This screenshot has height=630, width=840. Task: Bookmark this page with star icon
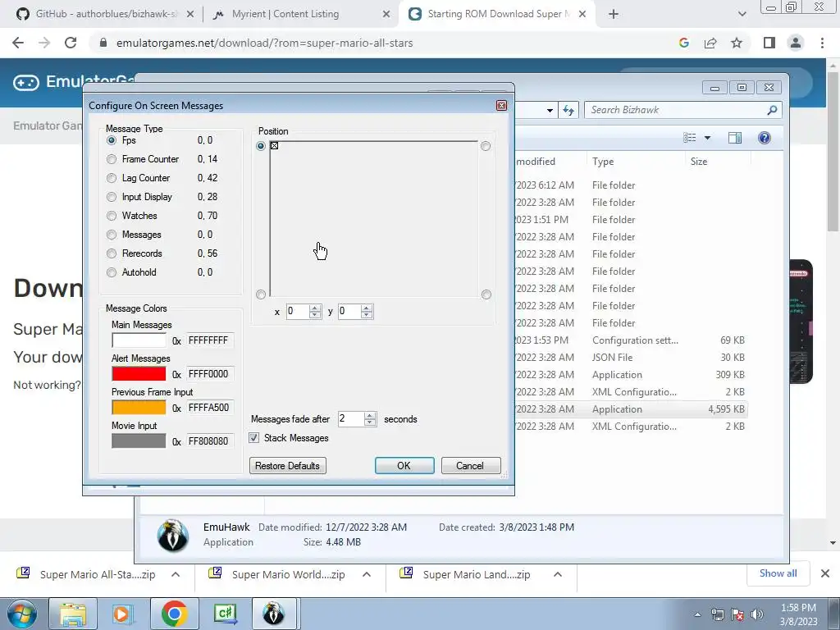click(x=737, y=43)
